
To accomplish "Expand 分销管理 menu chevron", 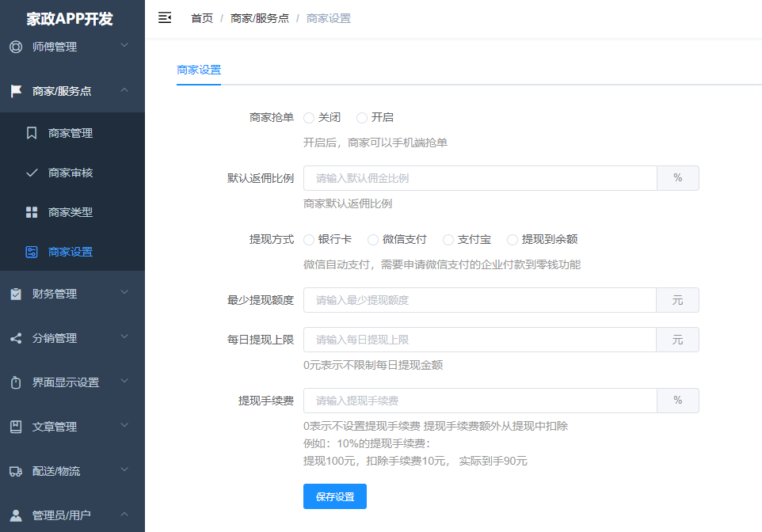I will pos(124,336).
